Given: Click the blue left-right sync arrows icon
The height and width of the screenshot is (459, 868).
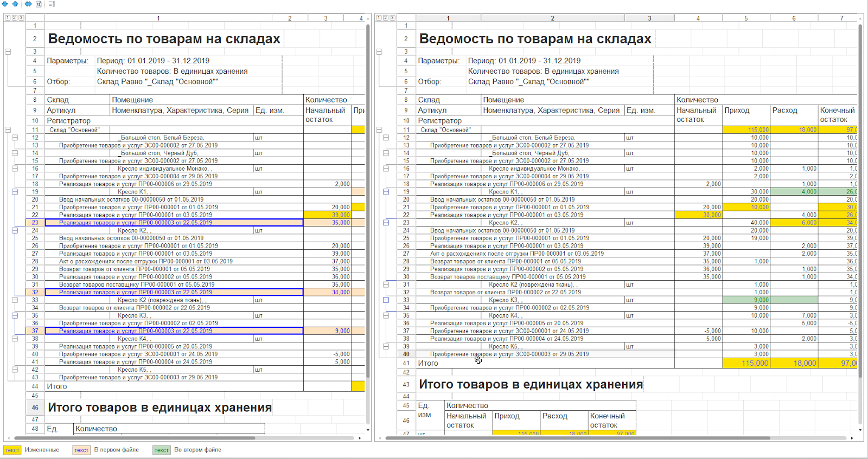Looking at the screenshot, I should pyautogui.click(x=28, y=4).
